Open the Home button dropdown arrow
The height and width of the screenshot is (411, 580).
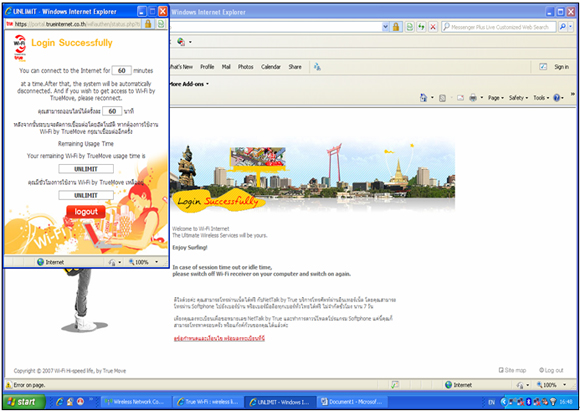(x=432, y=98)
